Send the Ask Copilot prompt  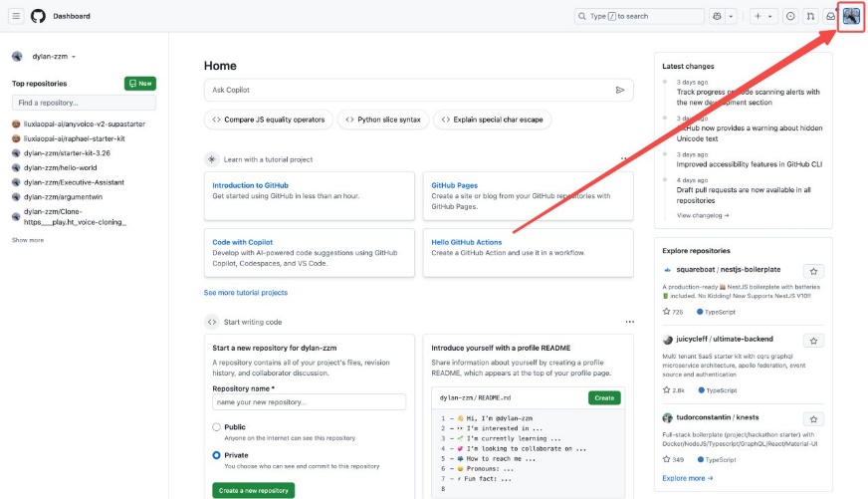tap(620, 90)
